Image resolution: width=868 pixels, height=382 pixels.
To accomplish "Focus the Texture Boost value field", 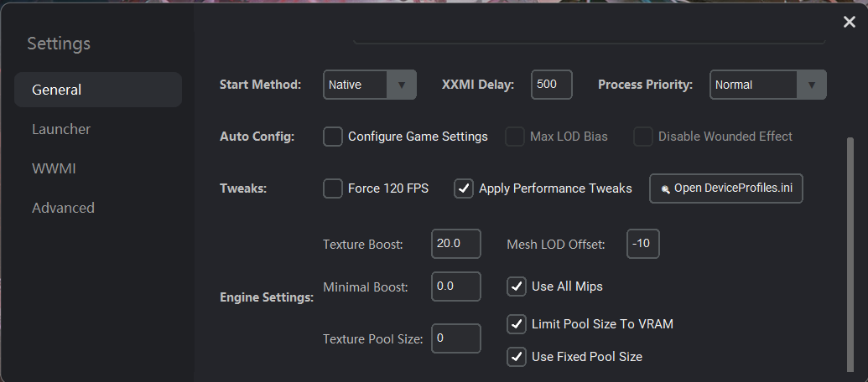I will [456, 244].
